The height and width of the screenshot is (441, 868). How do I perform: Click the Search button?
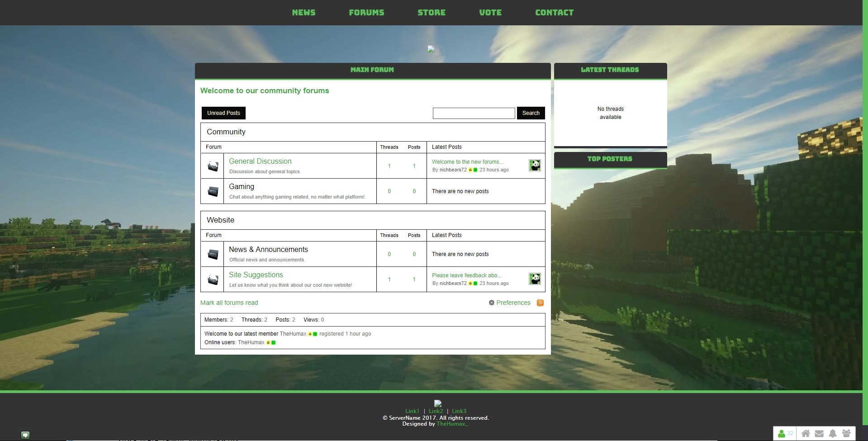coord(531,113)
